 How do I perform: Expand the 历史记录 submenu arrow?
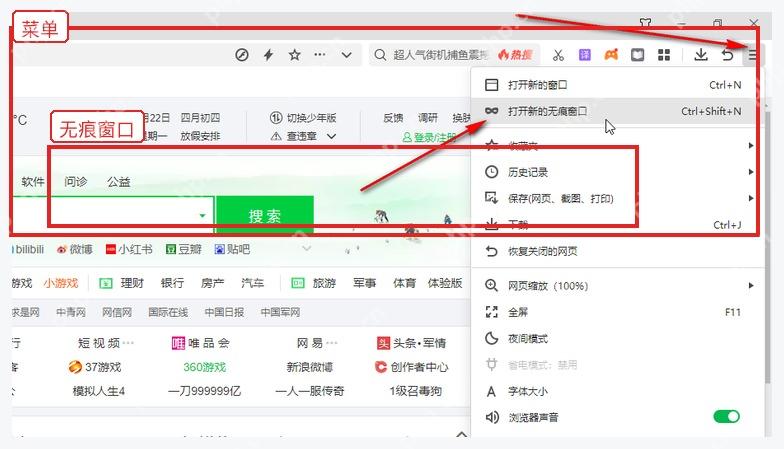[750, 172]
